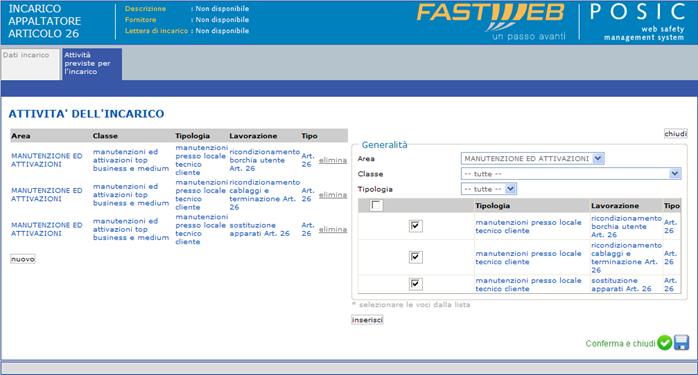Click 'ricondizionamento borchia utente' in Generalità list
Viewport: 698px width, 375px height.
pyautogui.click(x=626, y=226)
